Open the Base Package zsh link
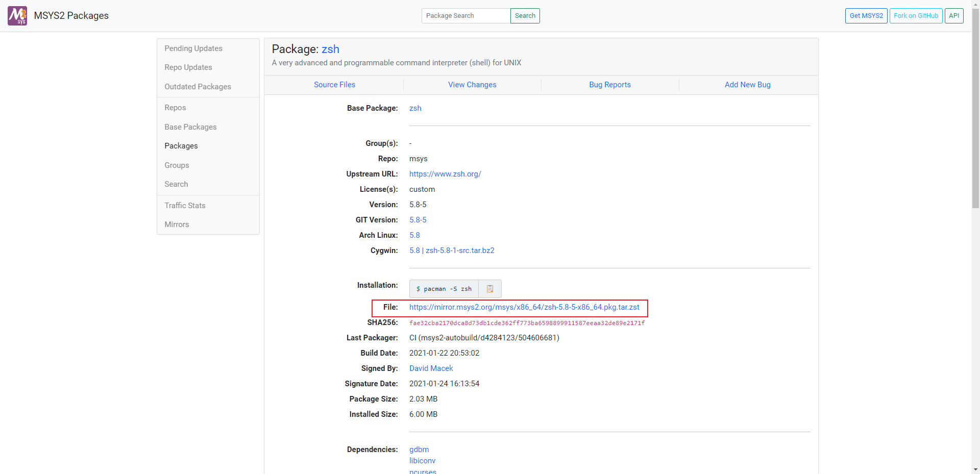Viewport: 980px width, 474px height. [415, 108]
